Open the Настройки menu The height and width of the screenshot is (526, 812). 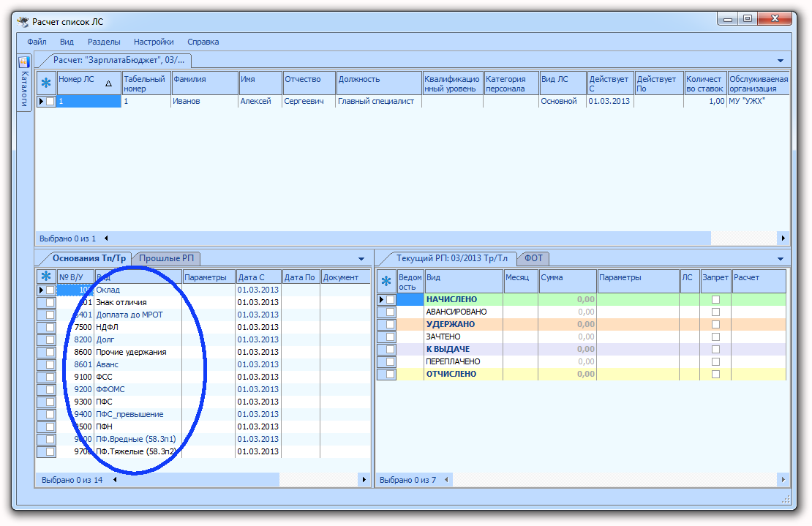coord(154,42)
